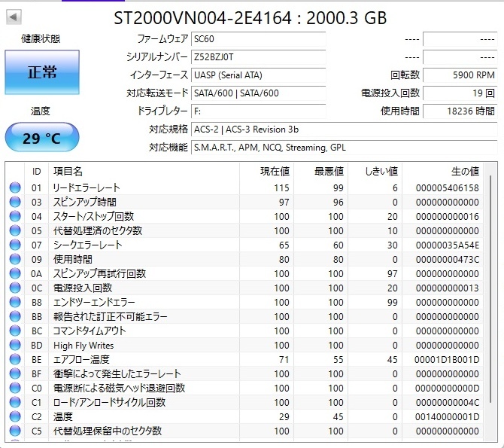
Task: Select the リードエラーレート row
Action: coord(244,187)
